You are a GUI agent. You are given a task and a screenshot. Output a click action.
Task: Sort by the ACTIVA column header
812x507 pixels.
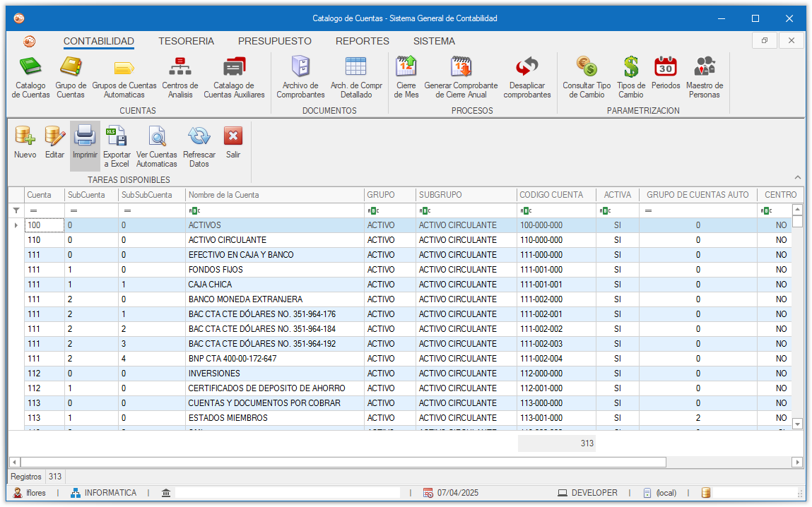[x=618, y=195]
